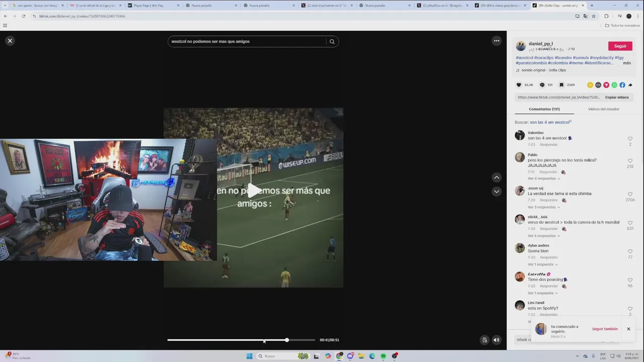Click the TikTok search input field
The height and width of the screenshot is (362, 644).
point(247,42)
